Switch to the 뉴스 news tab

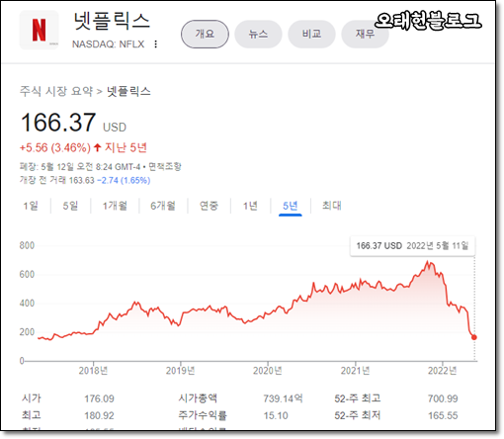click(x=258, y=34)
